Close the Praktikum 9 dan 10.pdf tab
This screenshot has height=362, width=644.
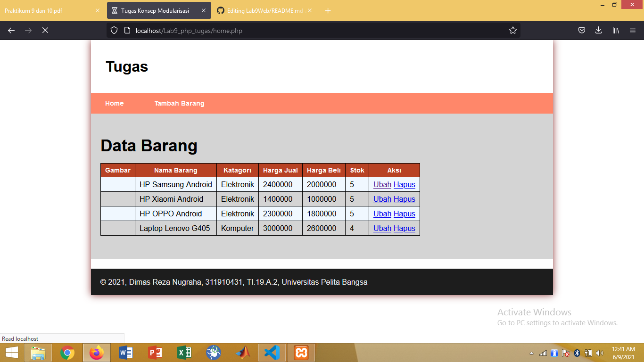[x=97, y=10]
